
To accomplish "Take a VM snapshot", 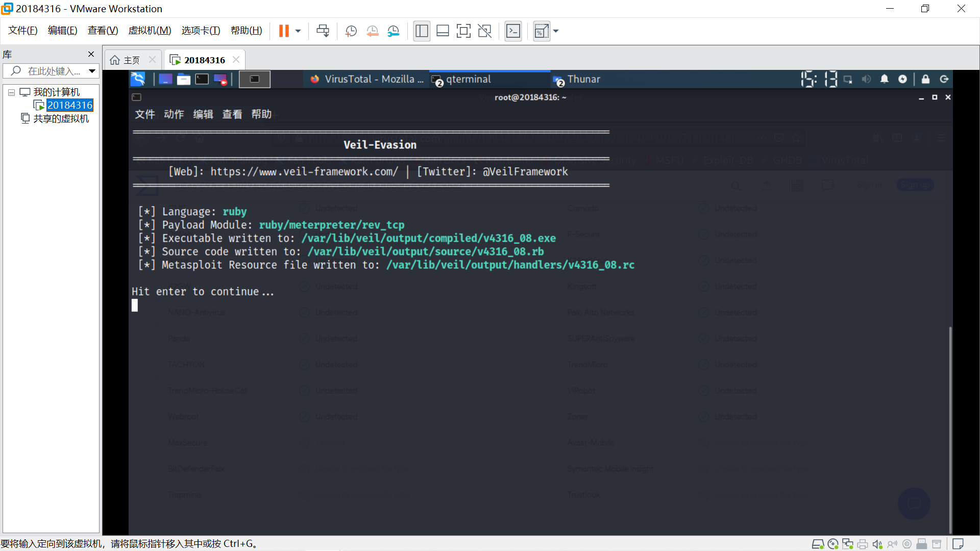I will click(351, 31).
